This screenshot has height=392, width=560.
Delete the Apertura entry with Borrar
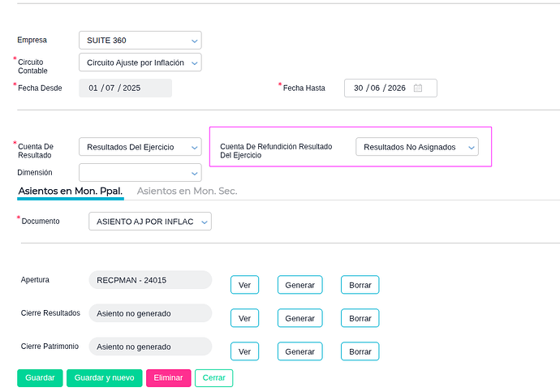click(360, 285)
